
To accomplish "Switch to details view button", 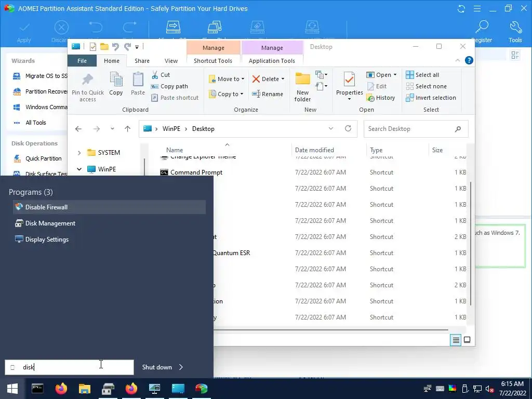I will [456, 340].
